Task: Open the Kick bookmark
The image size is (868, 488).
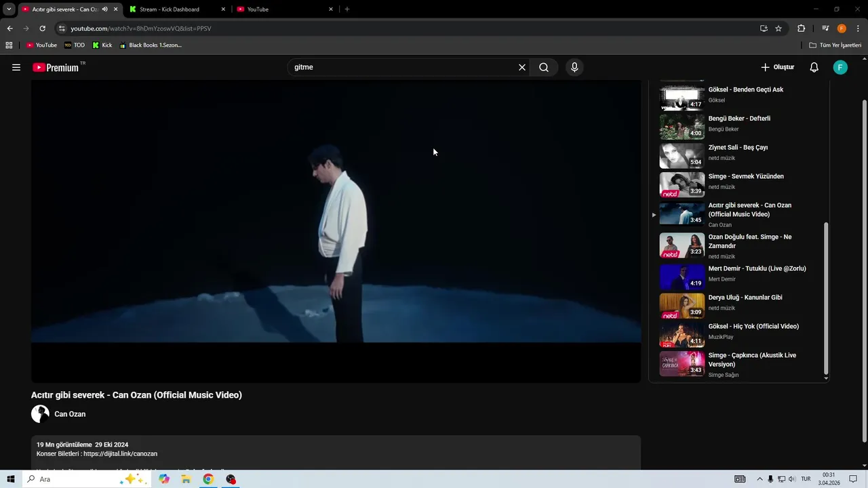Action: click(102, 45)
